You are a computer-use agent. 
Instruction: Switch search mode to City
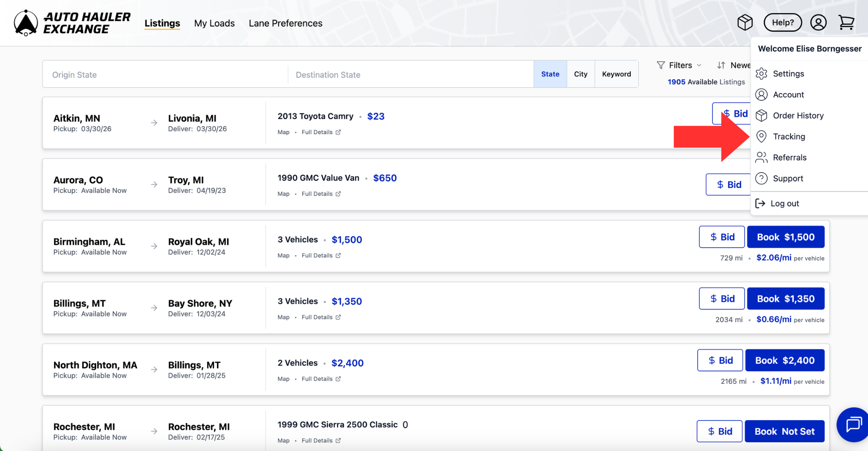click(581, 74)
